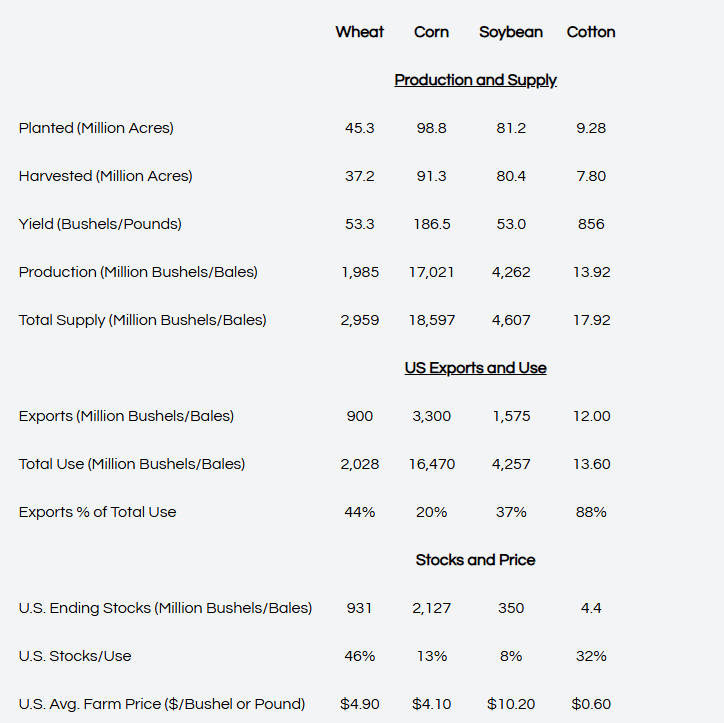The height and width of the screenshot is (723, 724).
Task: Select the soybean total use value 4,257
Action: [x=511, y=464]
